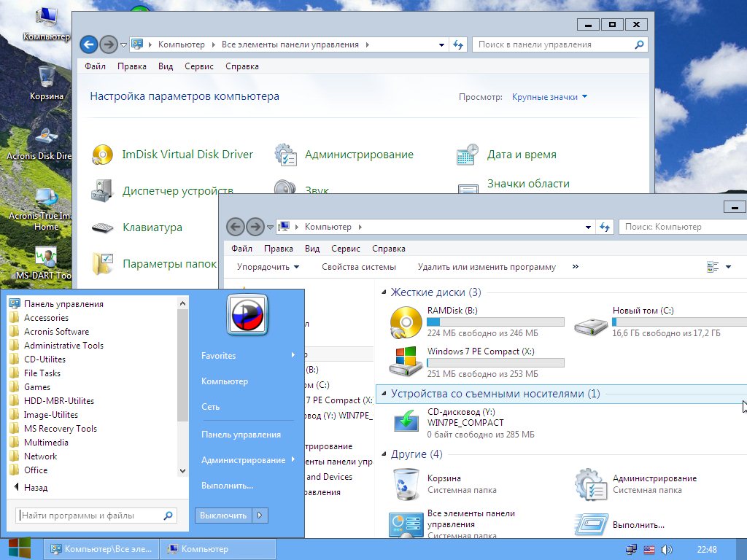The width and height of the screenshot is (747, 560).
Task: Click the Windows Start button
Action: (x=19, y=548)
